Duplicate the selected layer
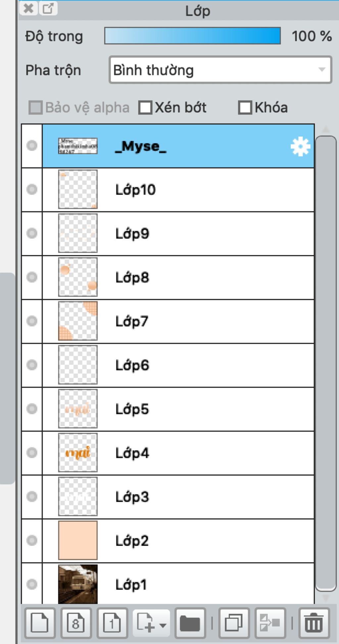The width and height of the screenshot is (339, 644). point(234,623)
